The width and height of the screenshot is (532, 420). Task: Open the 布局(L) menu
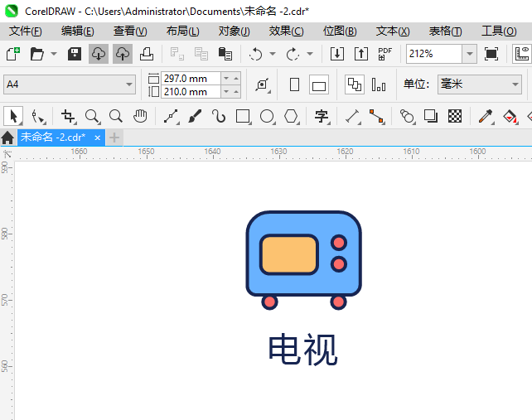click(x=183, y=31)
